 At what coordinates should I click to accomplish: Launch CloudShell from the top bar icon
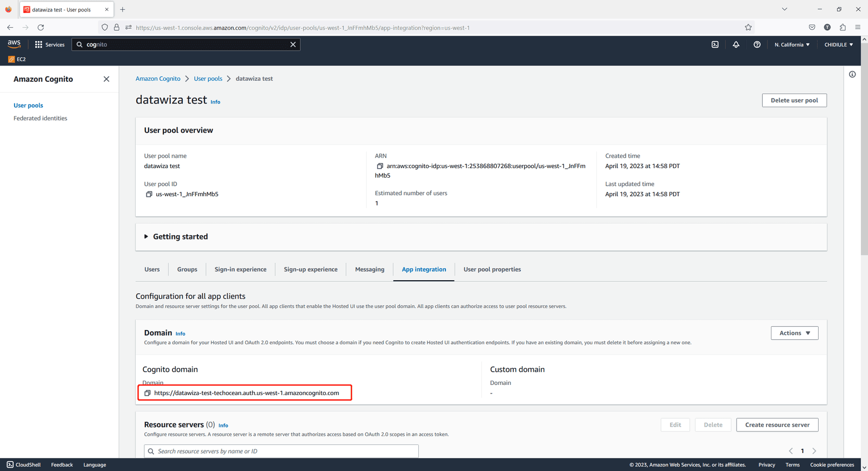715,44
